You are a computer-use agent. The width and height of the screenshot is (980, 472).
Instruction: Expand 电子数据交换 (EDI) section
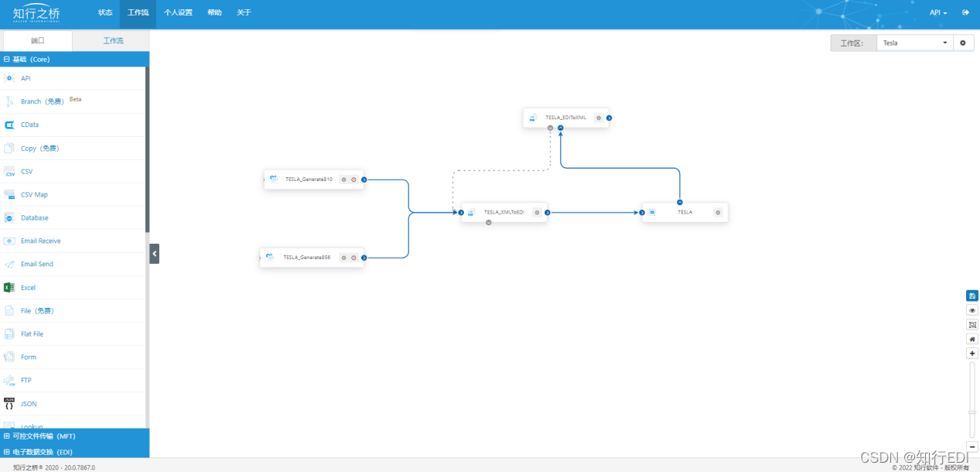click(x=74, y=451)
